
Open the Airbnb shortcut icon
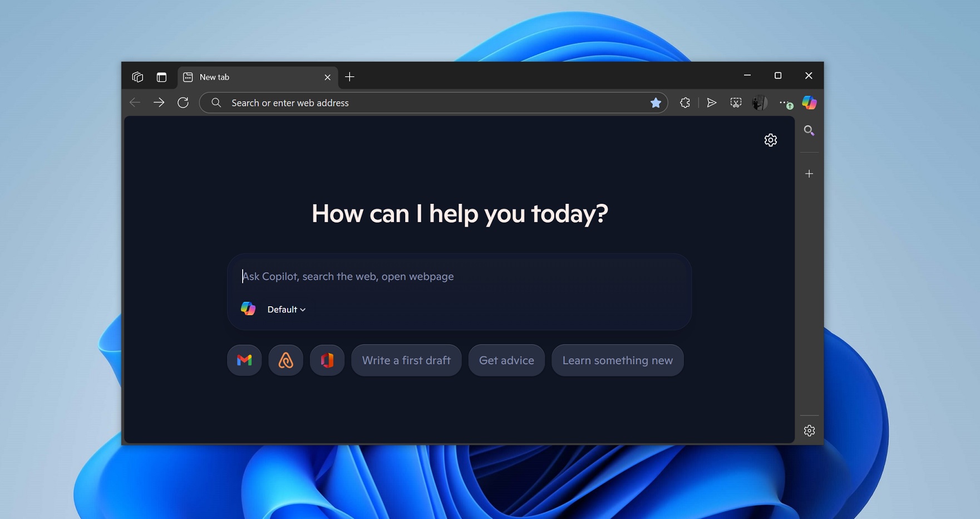285,360
